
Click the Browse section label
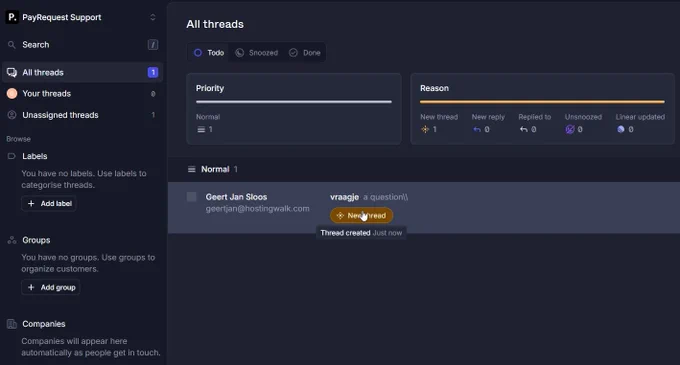coord(18,139)
